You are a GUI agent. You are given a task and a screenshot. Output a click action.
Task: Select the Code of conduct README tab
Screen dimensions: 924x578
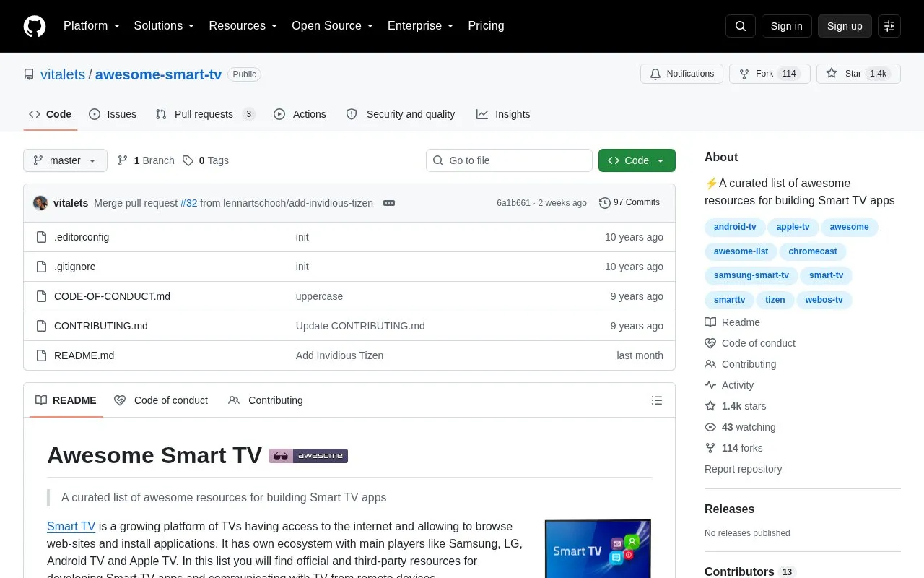click(161, 400)
